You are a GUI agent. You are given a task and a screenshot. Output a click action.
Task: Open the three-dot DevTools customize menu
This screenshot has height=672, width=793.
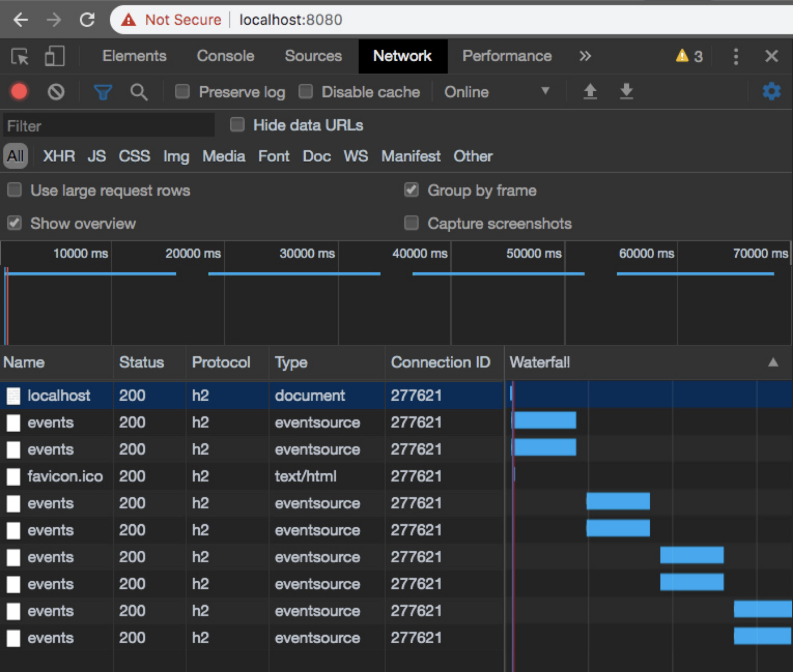click(x=736, y=56)
